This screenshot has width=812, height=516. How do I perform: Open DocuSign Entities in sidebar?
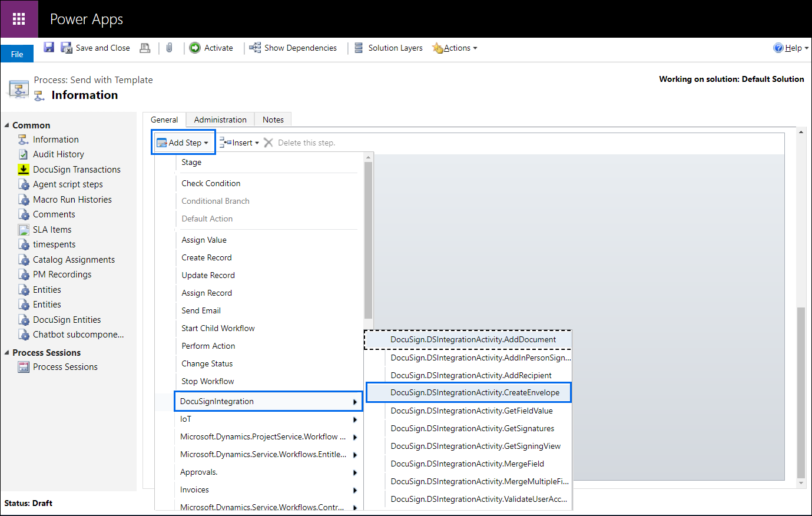(67, 320)
